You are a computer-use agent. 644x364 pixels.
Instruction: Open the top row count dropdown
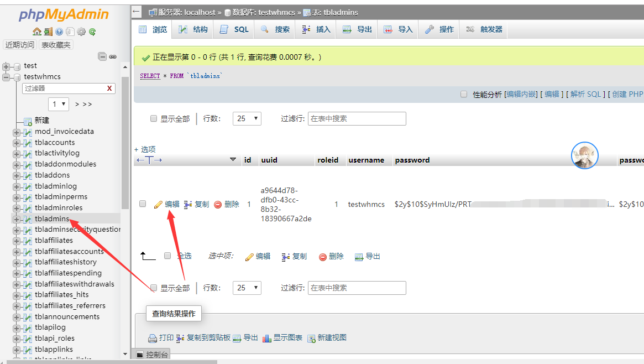[247, 119]
